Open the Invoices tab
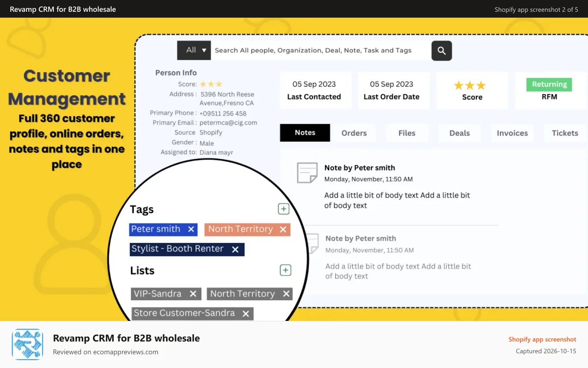The width and height of the screenshot is (588, 368). [x=513, y=133]
